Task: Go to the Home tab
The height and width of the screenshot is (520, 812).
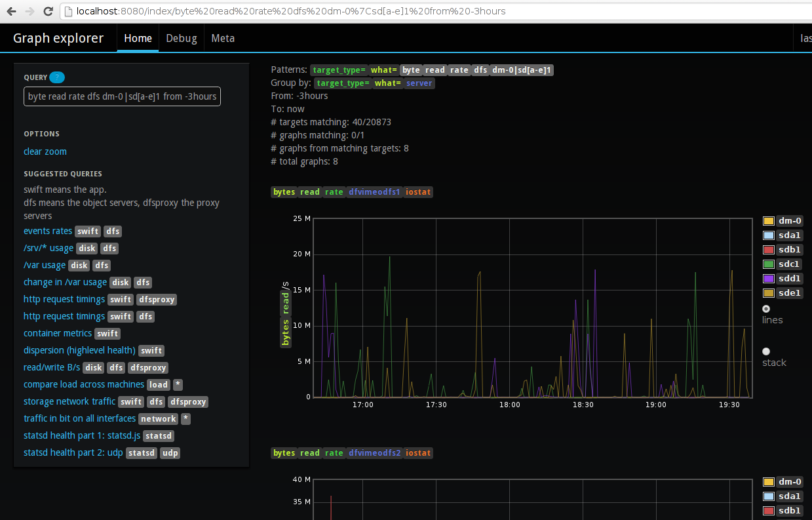Action: [138, 38]
